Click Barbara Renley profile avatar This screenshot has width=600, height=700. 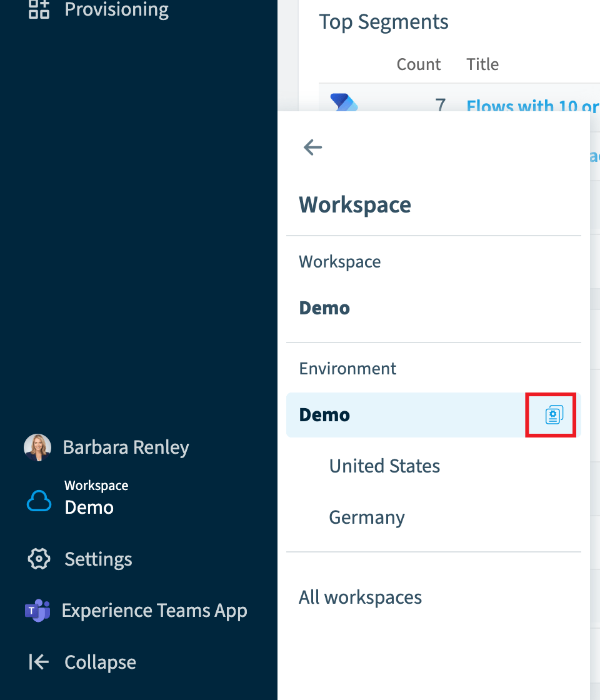coord(37,447)
